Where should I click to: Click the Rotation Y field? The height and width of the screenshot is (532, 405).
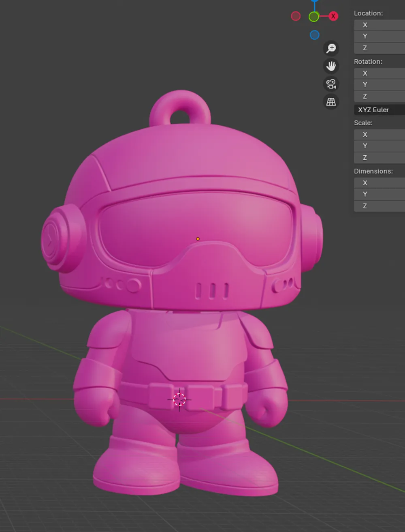tap(379, 84)
